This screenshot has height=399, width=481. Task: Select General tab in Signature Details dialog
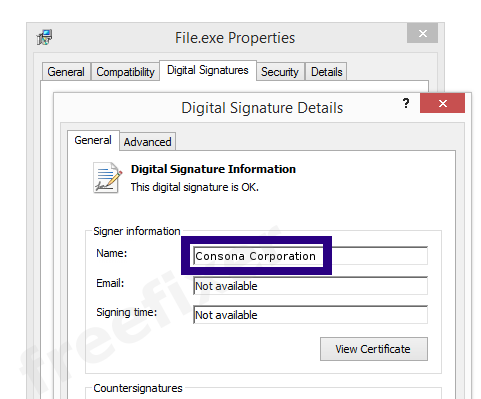point(93,140)
